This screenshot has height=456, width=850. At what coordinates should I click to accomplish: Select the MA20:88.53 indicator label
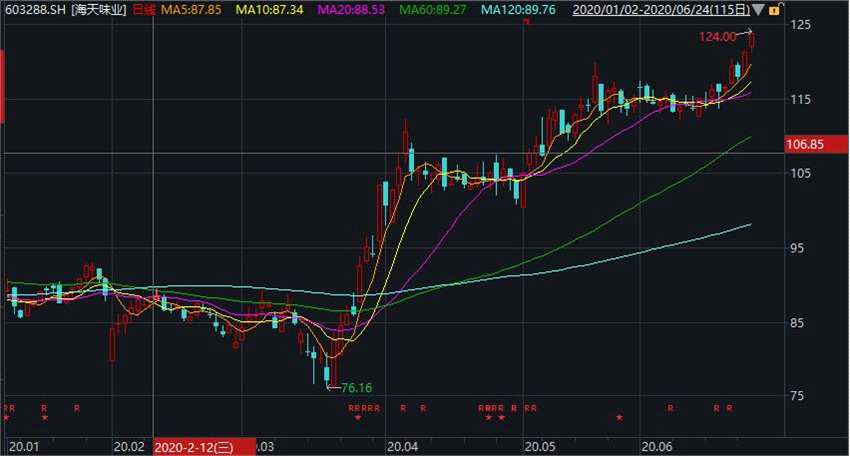pyautogui.click(x=351, y=9)
